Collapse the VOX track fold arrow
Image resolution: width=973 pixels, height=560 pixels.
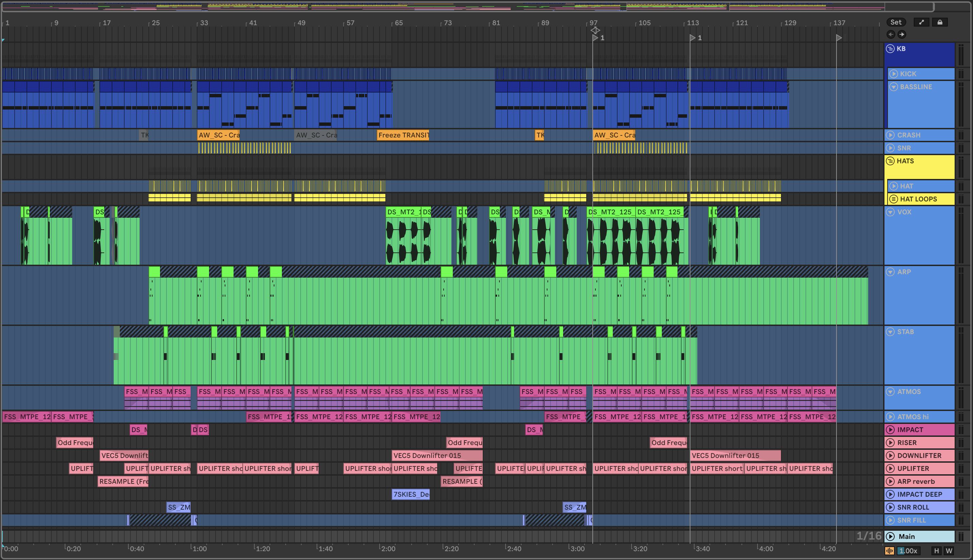click(890, 212)
